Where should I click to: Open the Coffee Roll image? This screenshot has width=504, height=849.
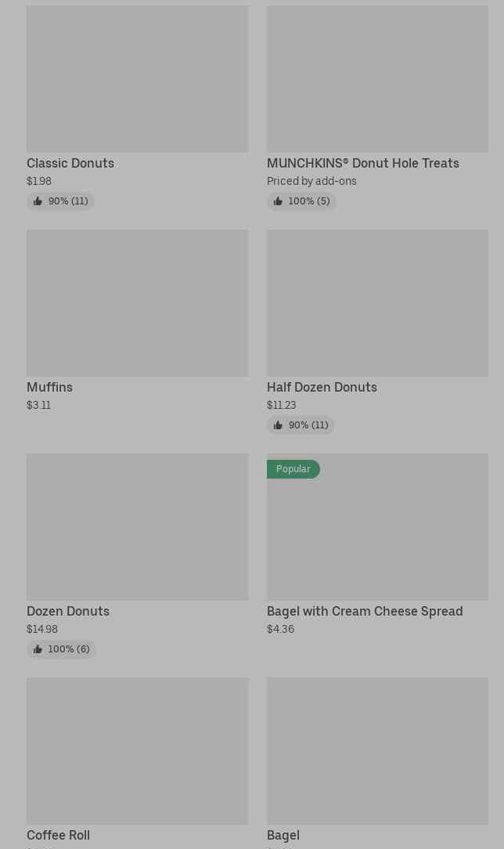click(x=137, y=750)
